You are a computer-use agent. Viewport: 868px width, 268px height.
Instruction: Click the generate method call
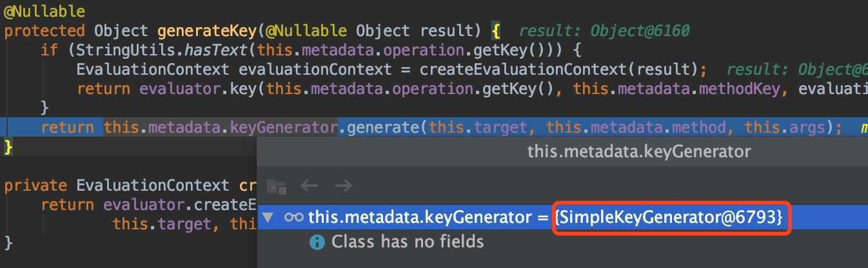[384, 127]
